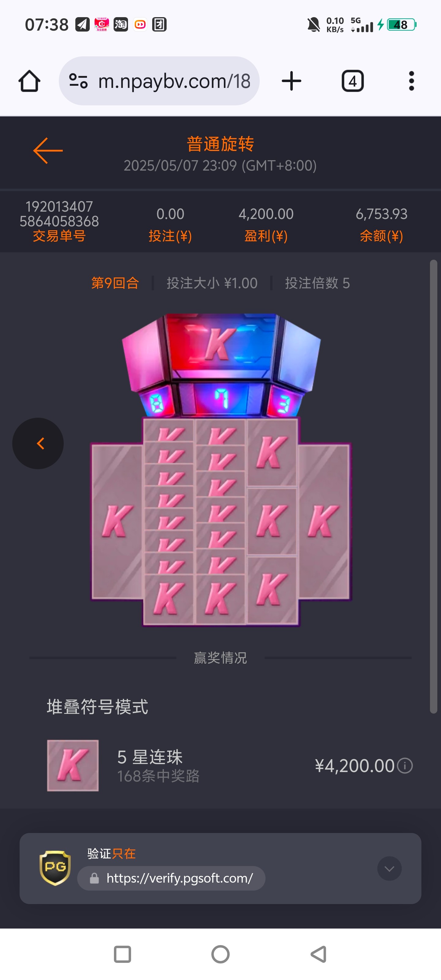Go to previous round with left chevron
Screen dimensions: 441x980
[38, 443]
